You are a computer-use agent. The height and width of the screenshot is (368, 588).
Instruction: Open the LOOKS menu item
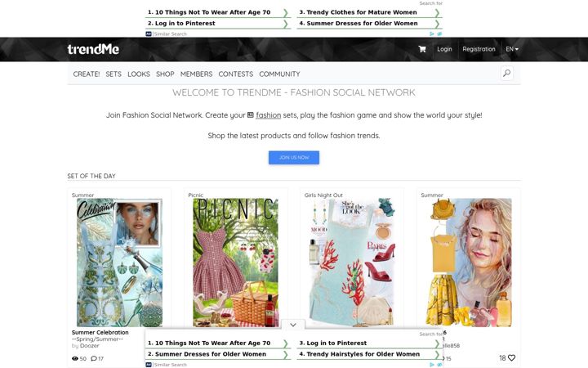click(139, 74)
